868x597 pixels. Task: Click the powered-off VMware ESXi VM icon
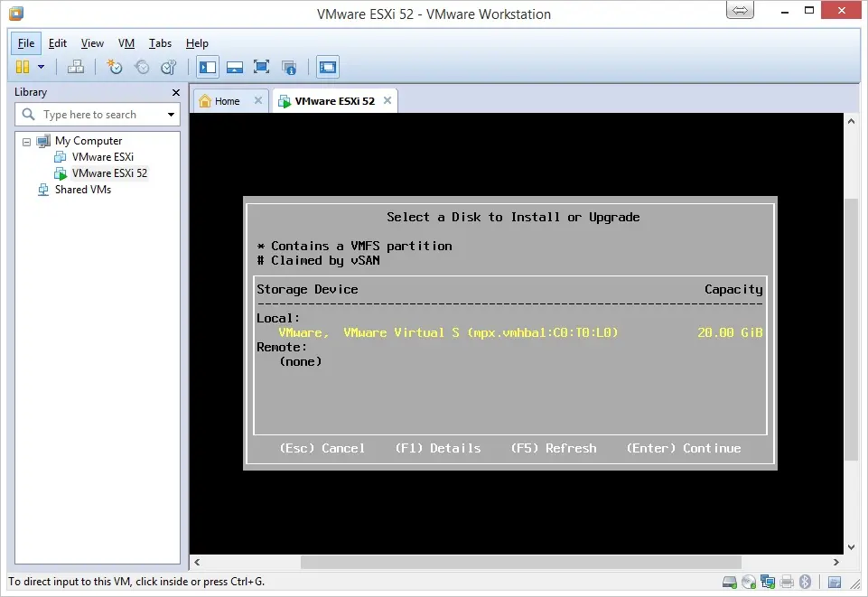click(61, 157)
